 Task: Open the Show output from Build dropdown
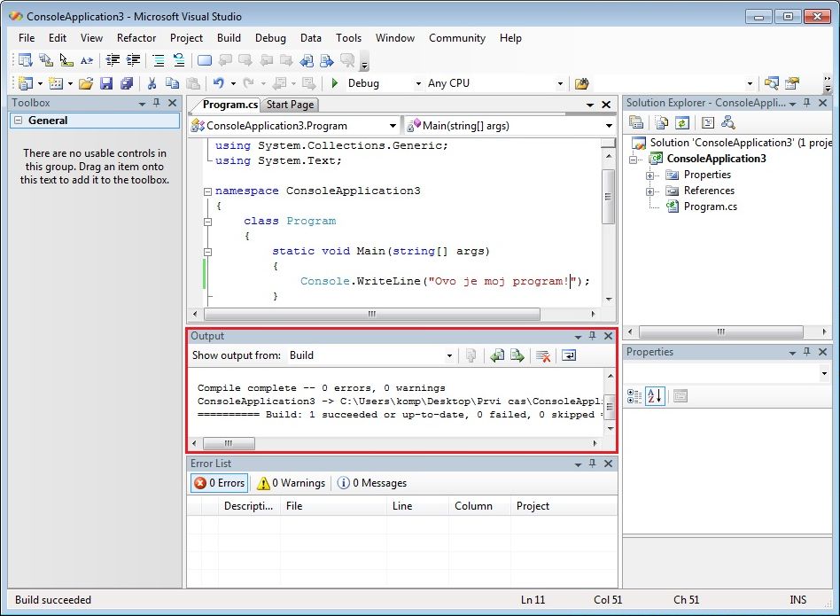[x=449, y=355]
